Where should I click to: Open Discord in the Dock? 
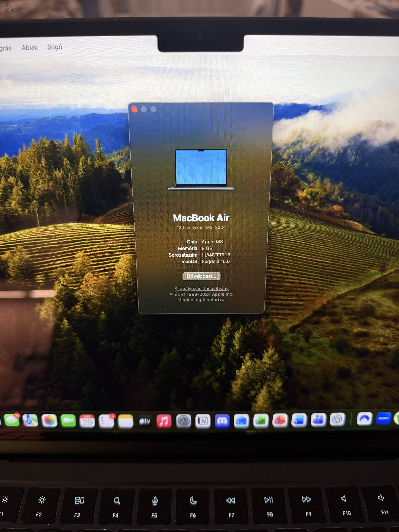222,421
